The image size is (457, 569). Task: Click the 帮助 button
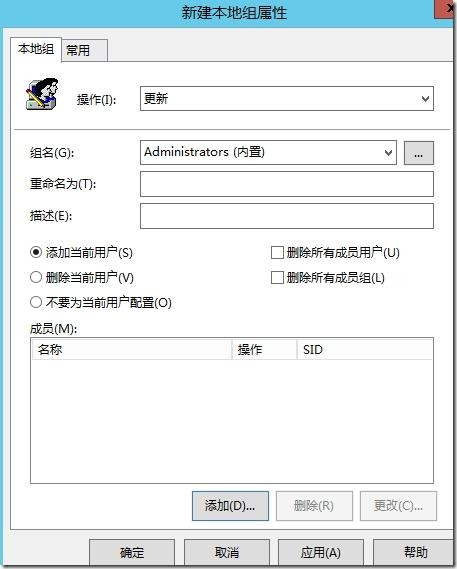tap(415, 552)
